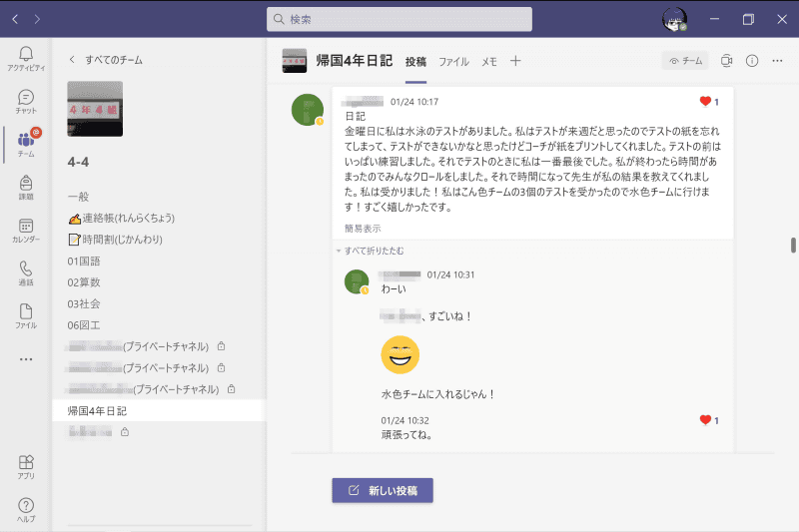Click the profile avatar picture
The width and height of the screenshot is (799, 532).
(674, 19)
